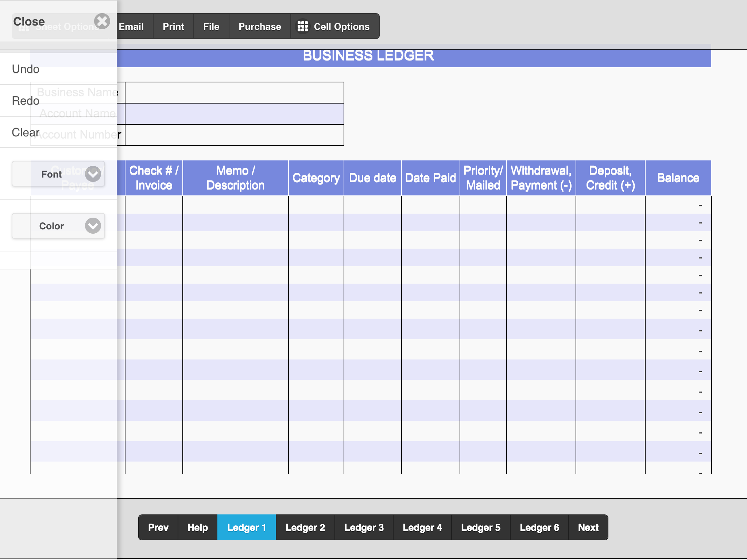Click the Business Name input field
The image size is (747, 560).
235,93
